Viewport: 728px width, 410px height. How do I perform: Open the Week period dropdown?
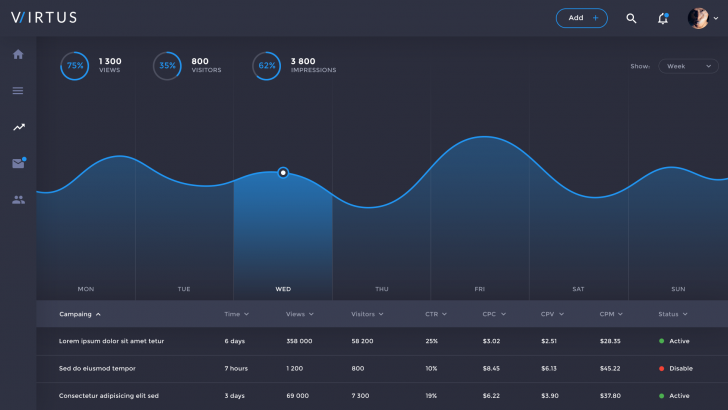point(688,66)
